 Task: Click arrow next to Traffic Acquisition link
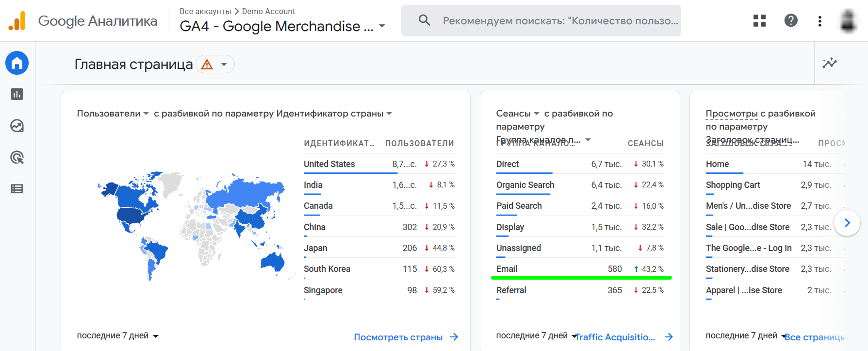(x=669, y=337)
